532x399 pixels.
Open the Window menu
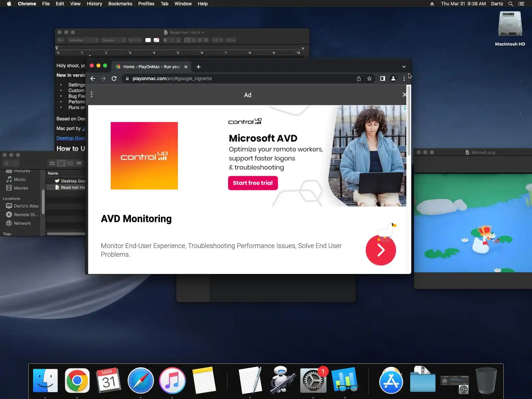point(183,4)
